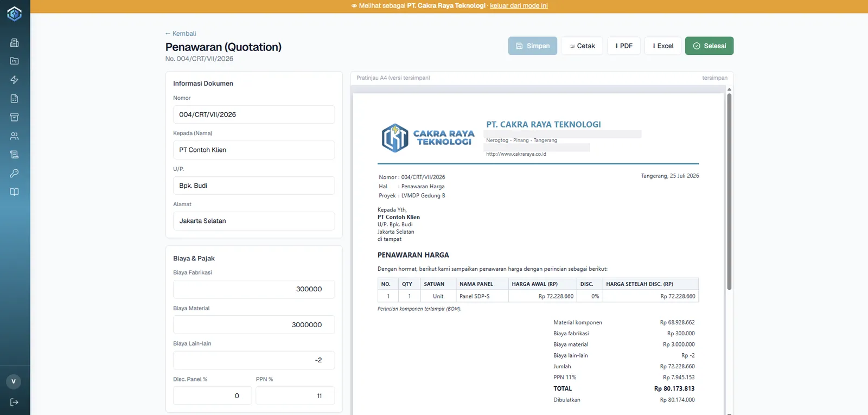Click the 'Informasi Dokumen' section title

pos(203,84)
